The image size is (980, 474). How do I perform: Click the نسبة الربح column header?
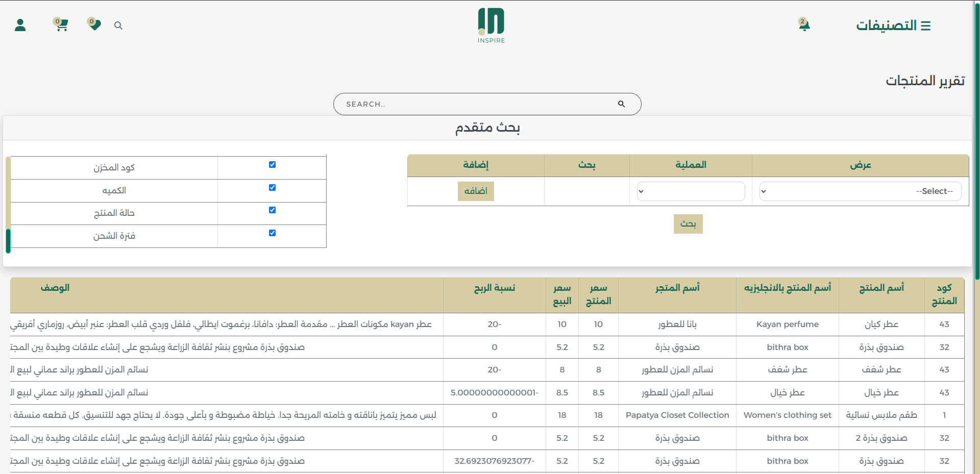coord(494,288)
